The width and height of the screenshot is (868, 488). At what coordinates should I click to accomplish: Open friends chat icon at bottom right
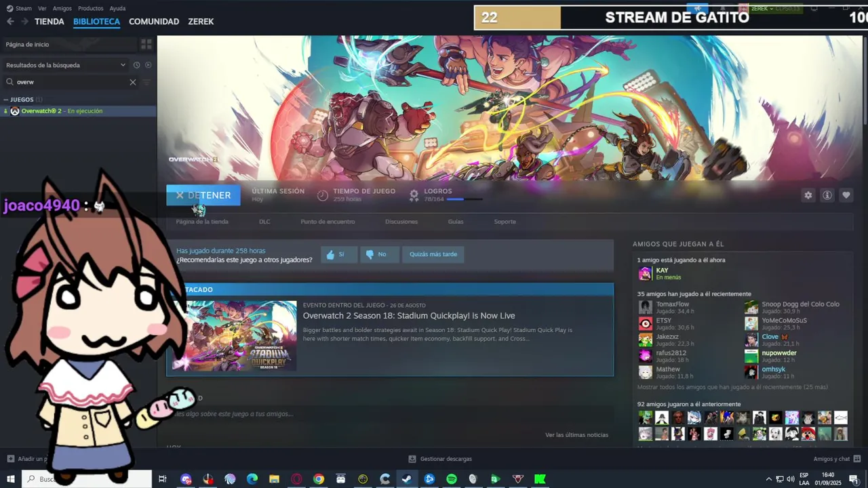[x=856, y=459]
